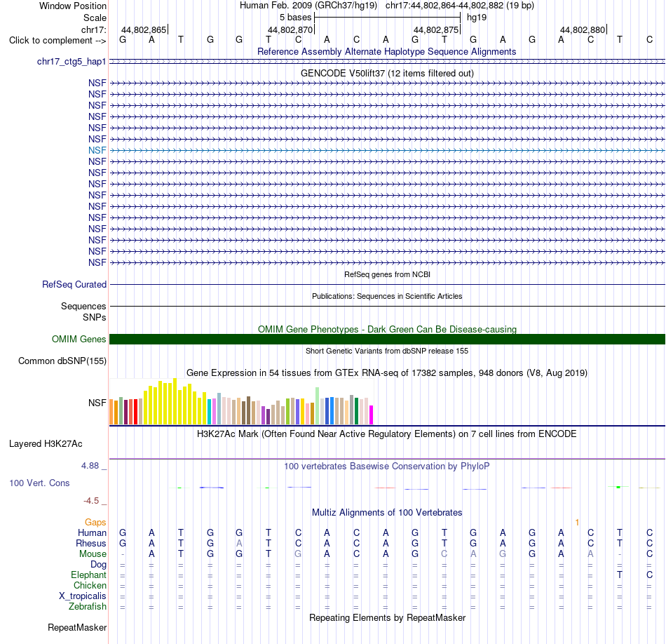The height and width of the screenshot is (644, 666).
Task: Open the 'Gene Expression in 54 tissues' title
Action: (387, 373)
